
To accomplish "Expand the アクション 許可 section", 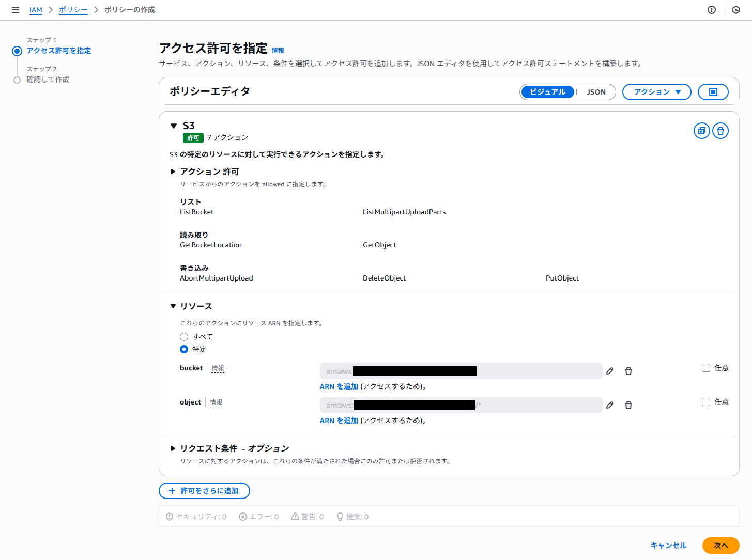I will pyautogui.click(x=173, y=172).
